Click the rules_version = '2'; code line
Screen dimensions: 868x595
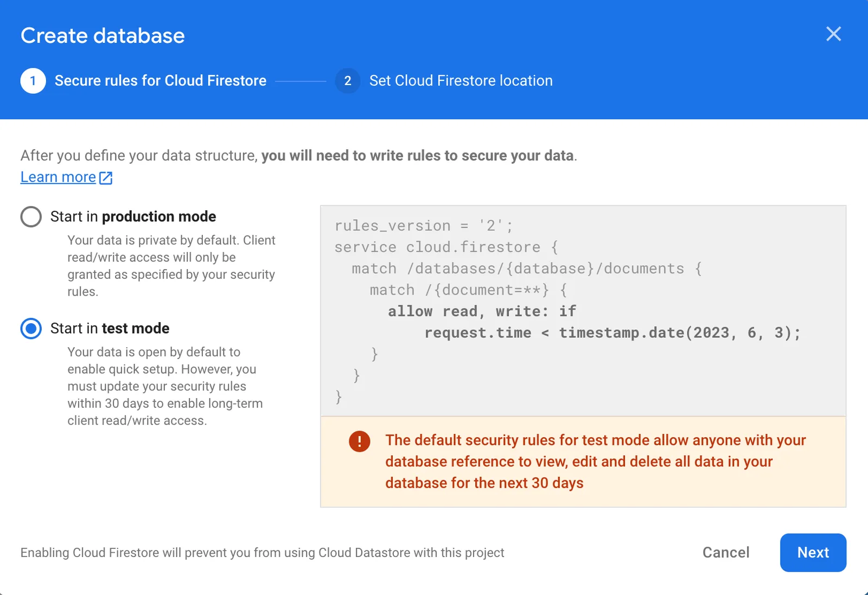[x=424, y=226]
